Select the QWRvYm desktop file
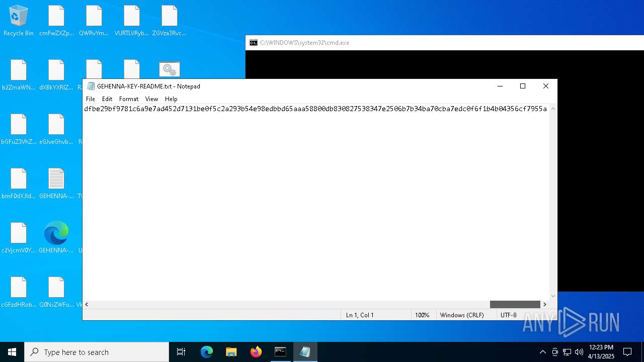This screenshot has width=644, height=362. pos(94,21)
